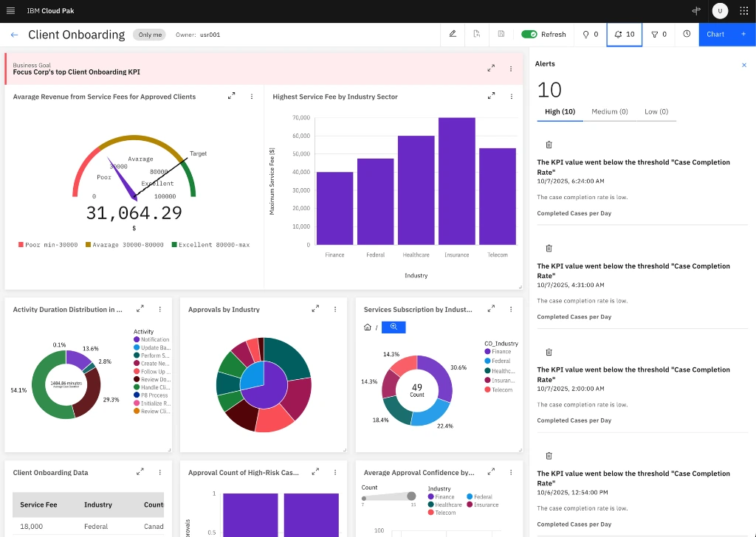
Task: Open options menu for Highest Service Fee chart
Action: click(x=511, y=97)
